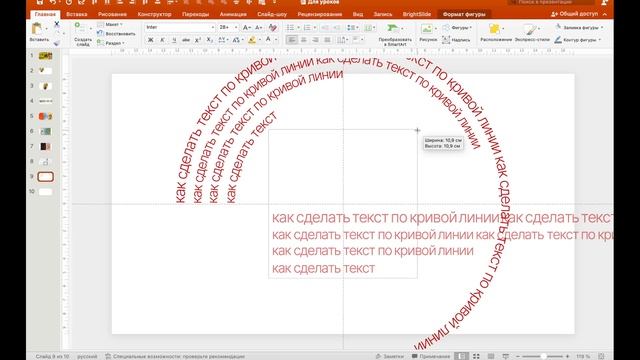Open the Переходы tab
This screenshot has height=360, width=640.
click(x=196, y=14)
